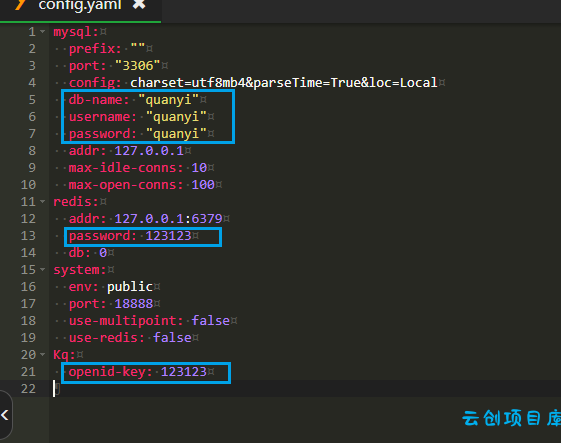Click the db-name key name

99,100
